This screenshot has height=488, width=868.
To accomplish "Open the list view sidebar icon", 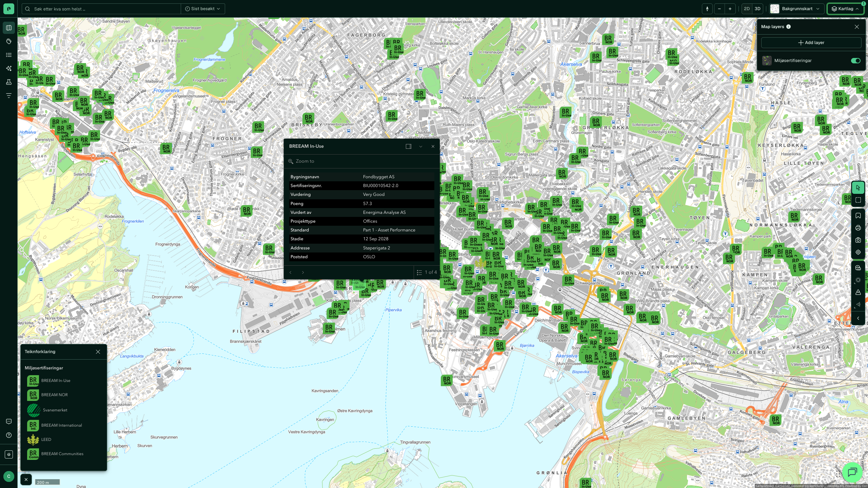I will (x=9, y=55).
